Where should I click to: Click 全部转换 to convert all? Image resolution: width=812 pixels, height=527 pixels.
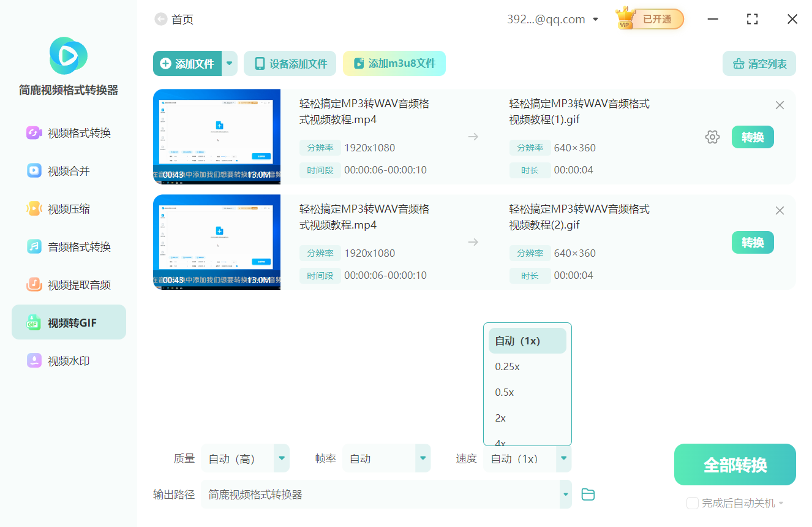tap(735, 464)
